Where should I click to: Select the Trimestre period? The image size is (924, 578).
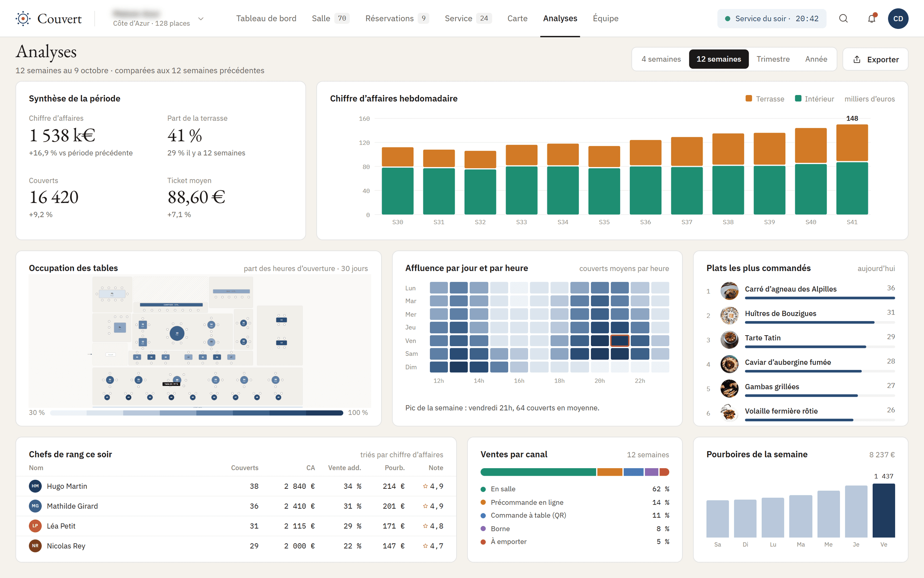[x=773, y=59]
